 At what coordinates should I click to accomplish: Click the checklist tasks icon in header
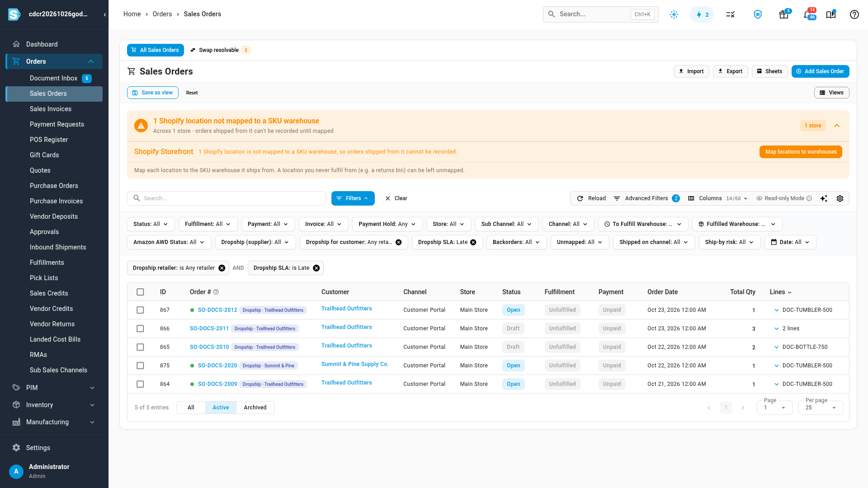click(731, 14)
